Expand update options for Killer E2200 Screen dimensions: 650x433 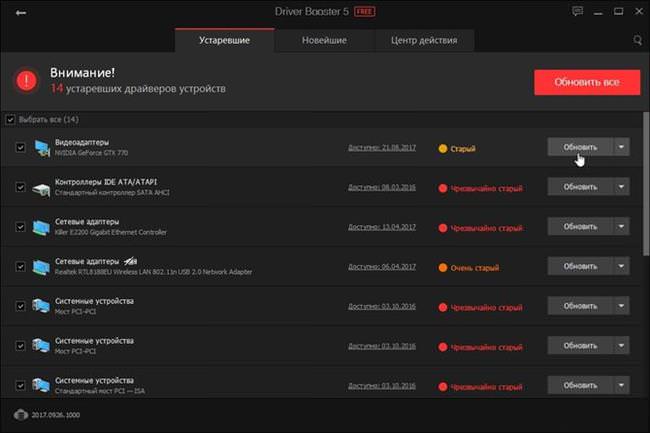click(621, 227)
